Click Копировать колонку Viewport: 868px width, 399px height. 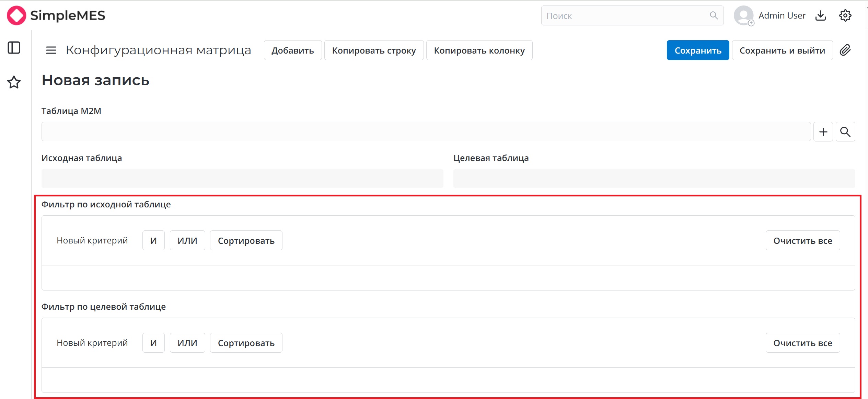pyautogui.click(x=479, y=50)
